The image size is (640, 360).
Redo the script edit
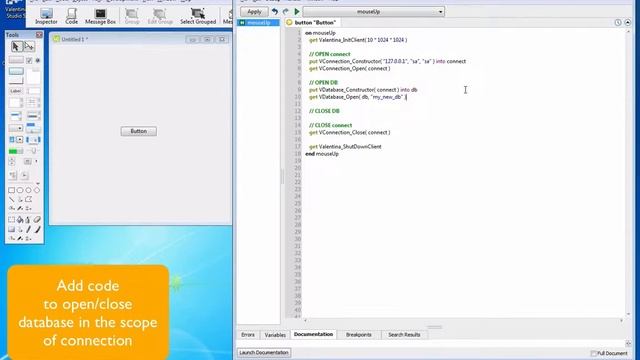(x=286, y=12)
